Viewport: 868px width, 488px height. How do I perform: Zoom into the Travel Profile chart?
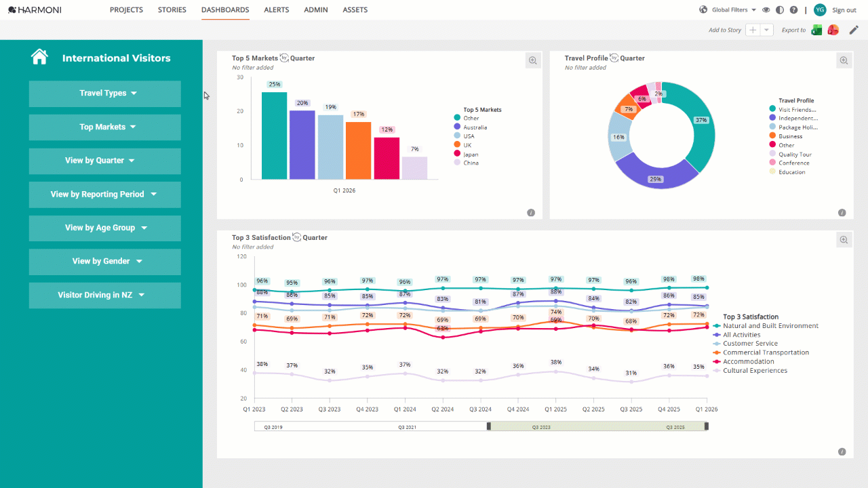(844, 60)
